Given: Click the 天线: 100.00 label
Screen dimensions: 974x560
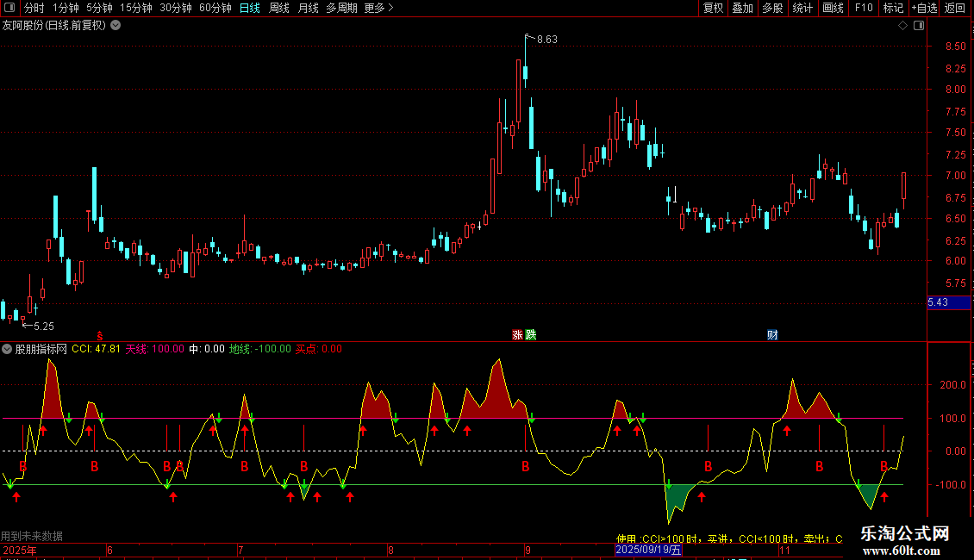Looking at the screenshot, I should pos(154,349).
